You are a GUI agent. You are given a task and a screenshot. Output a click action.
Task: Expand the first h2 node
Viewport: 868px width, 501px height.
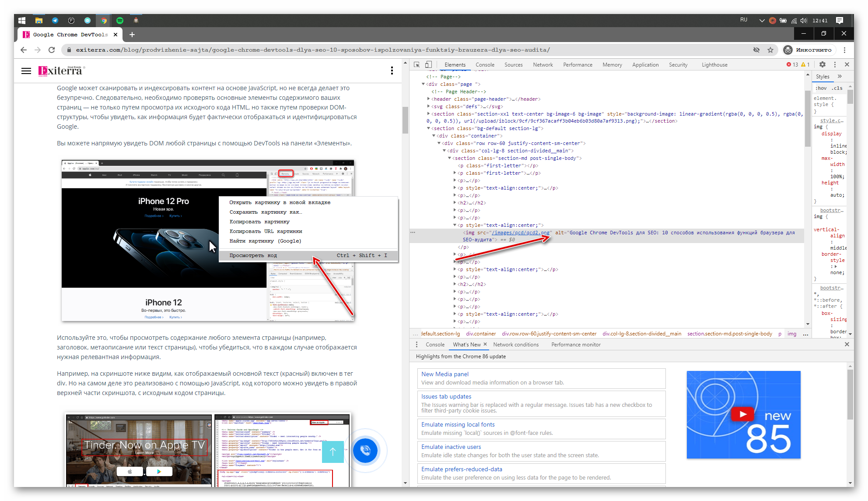455,203
